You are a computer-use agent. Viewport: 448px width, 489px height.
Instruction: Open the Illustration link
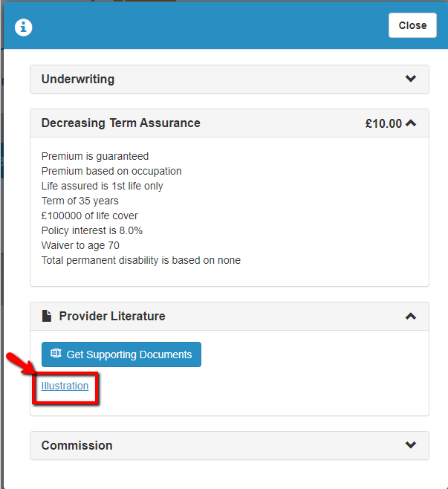coord(65,386)
